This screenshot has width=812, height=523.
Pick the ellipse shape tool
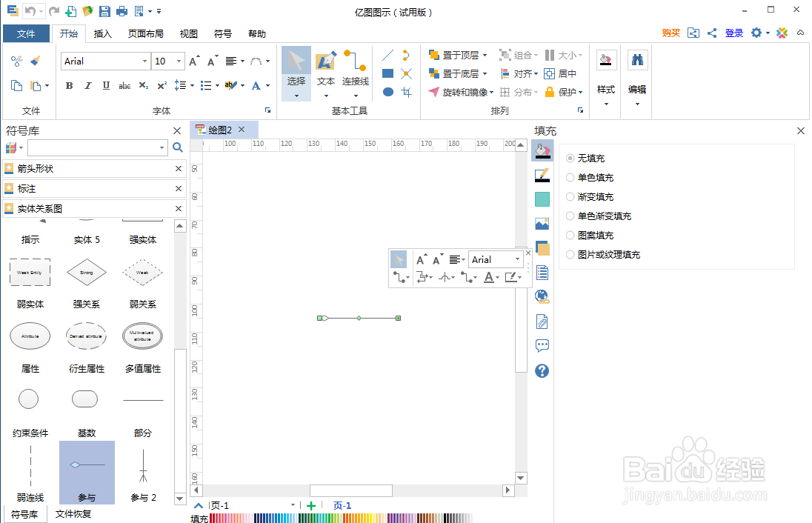coord(387,92)
